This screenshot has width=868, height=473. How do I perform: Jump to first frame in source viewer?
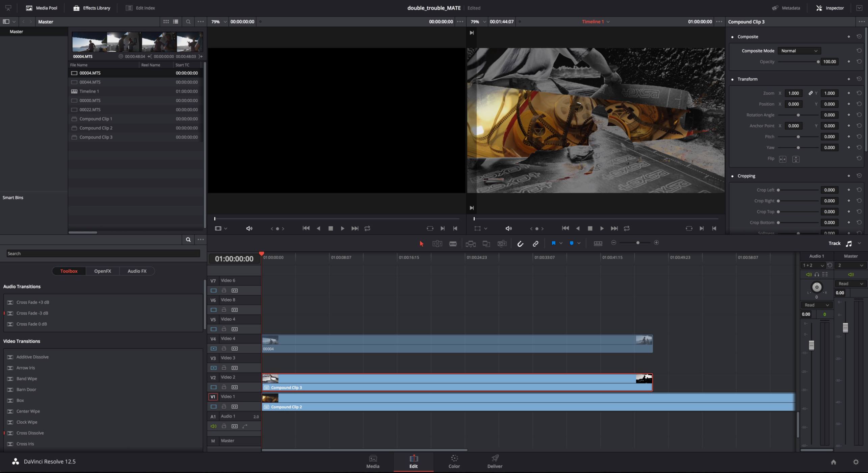[306, 228]
